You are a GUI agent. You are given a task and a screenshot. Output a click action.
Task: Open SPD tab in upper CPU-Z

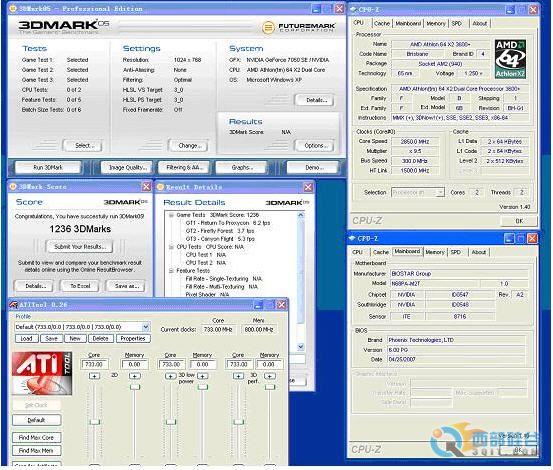click(456, 23)
